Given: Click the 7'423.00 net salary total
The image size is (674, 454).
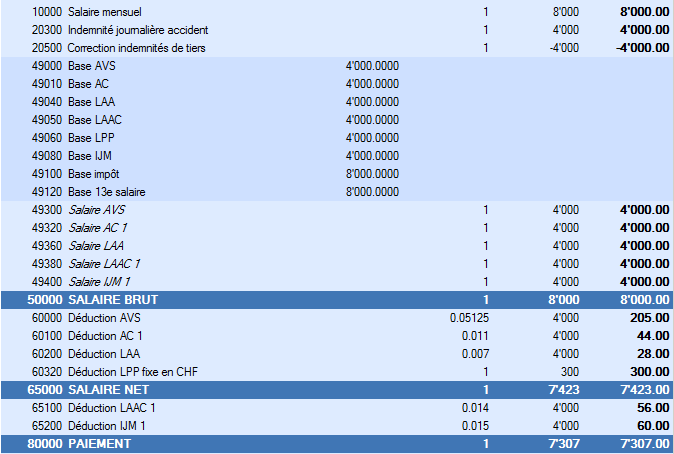Looking at the screenshot, I should 645,390.
